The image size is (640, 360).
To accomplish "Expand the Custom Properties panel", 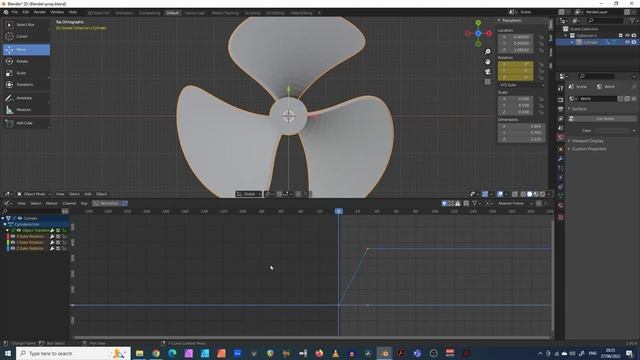I will point(588,149).
